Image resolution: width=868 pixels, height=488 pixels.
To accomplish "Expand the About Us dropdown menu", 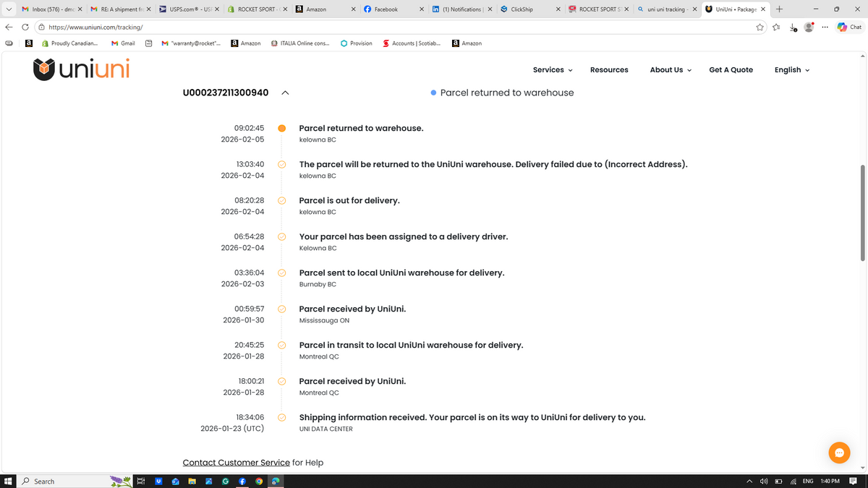I will [671, 70].
